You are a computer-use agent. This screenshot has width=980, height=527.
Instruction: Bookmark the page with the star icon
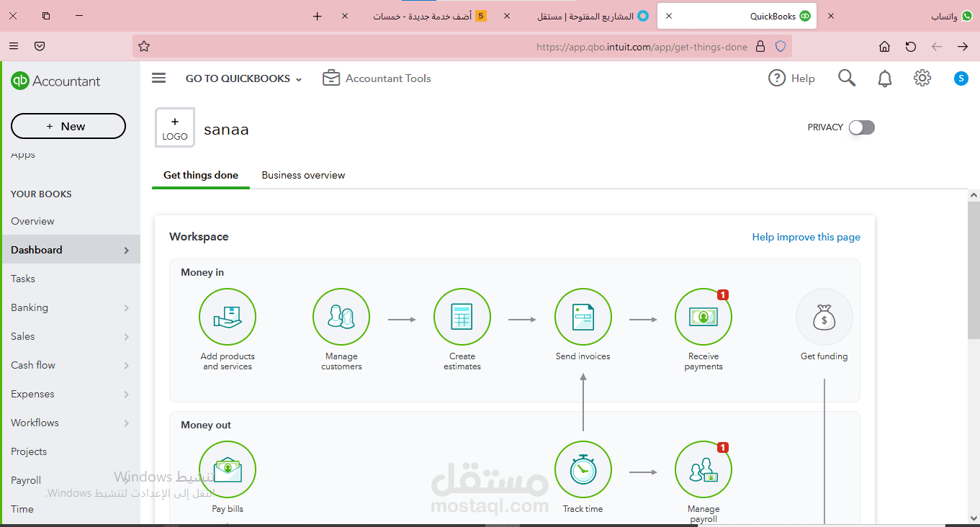click(144, 47)
